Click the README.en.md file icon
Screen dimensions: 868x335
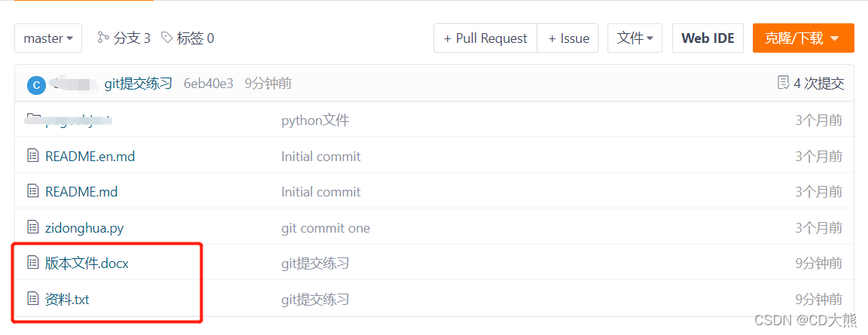pos(32,156)
